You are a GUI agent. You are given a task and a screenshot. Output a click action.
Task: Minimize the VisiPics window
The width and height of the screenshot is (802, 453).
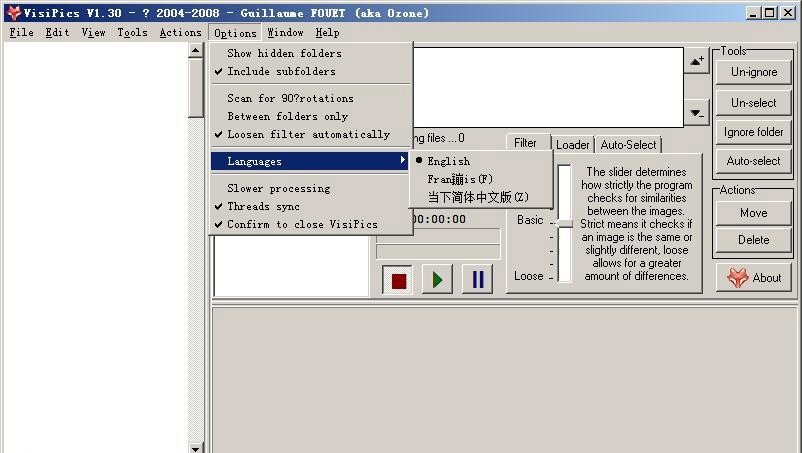[x=752, y=13]
